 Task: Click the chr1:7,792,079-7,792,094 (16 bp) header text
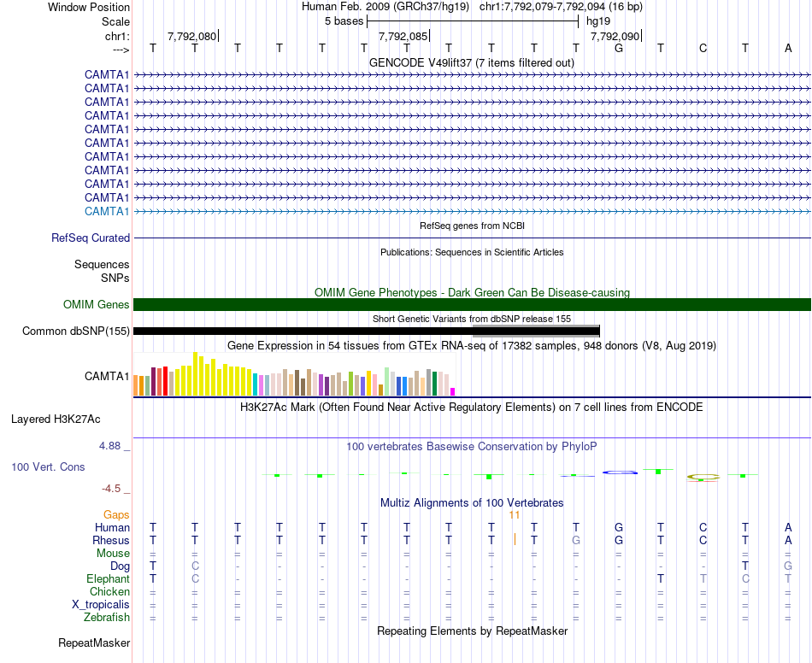(561, 7)
